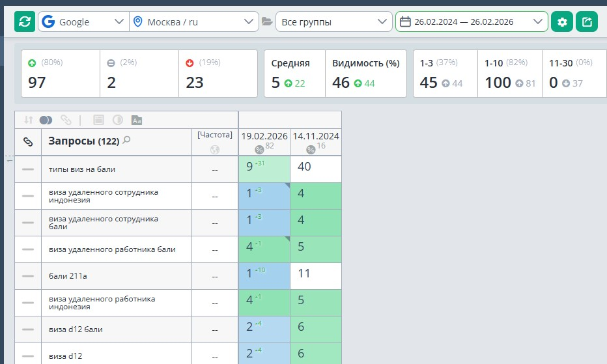Select query виза удаленного сотрудника индонезия
This screenshot has width=607, height=364.
coord(104,196)
